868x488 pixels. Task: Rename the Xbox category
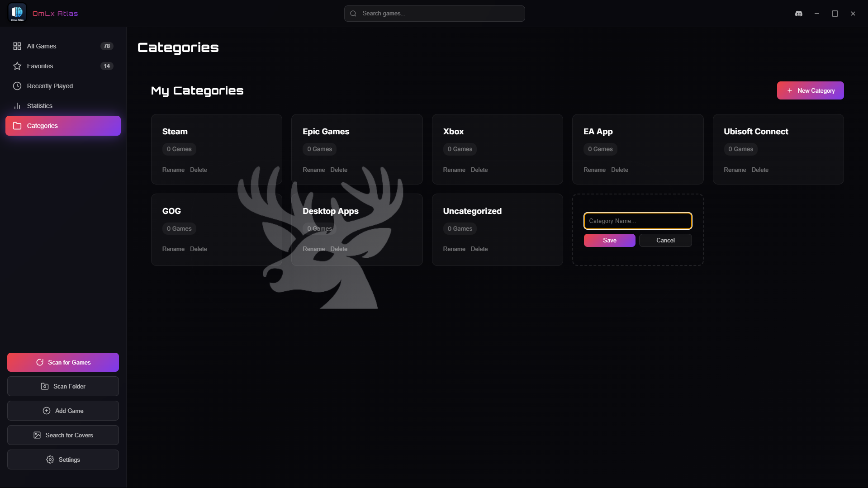point(454,170)
